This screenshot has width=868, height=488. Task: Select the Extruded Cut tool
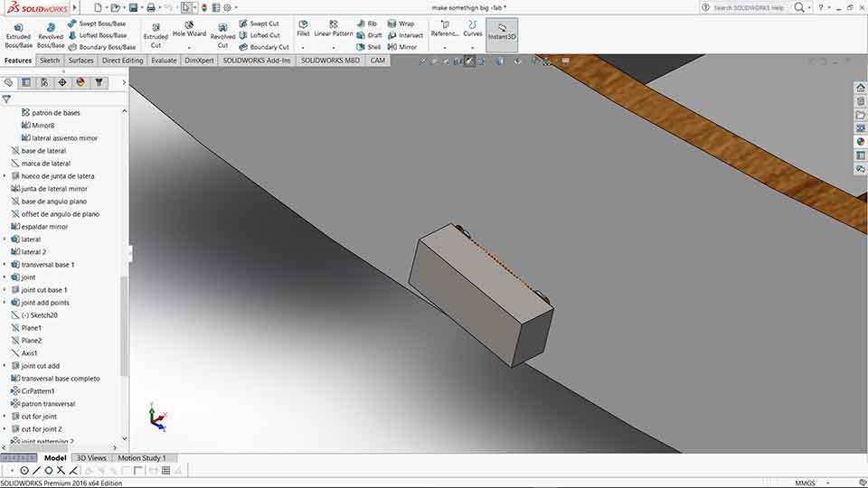[x=156, y=36]
